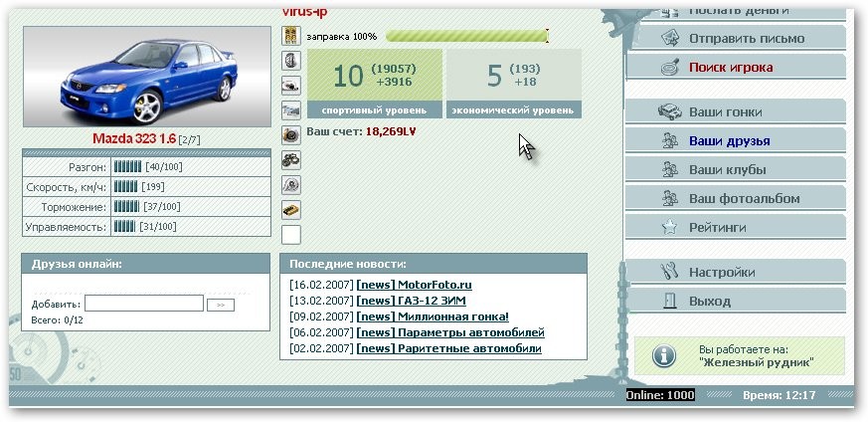Click the people icon beside Ваш фотоальбом

point(670,198)
